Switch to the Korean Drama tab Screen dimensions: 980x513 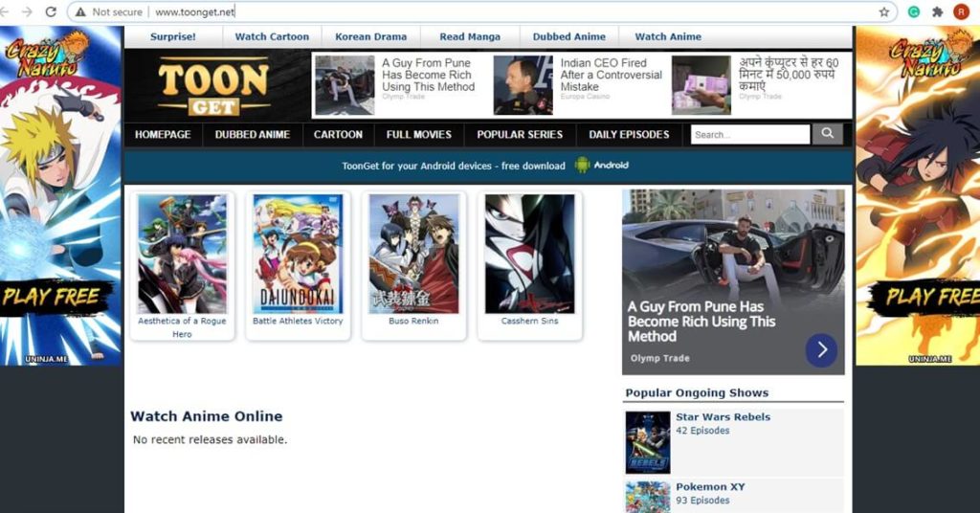[370, 36]
